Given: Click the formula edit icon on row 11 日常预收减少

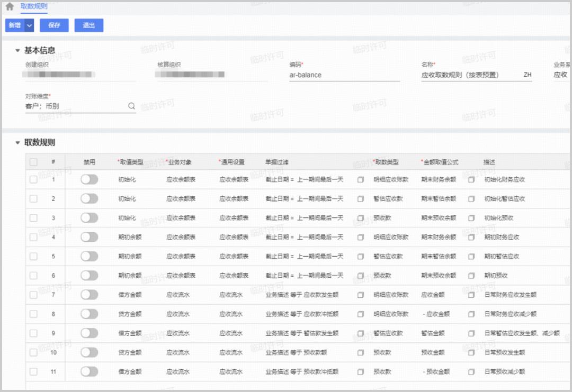Looking at the screenshot, I should [470, 371].
